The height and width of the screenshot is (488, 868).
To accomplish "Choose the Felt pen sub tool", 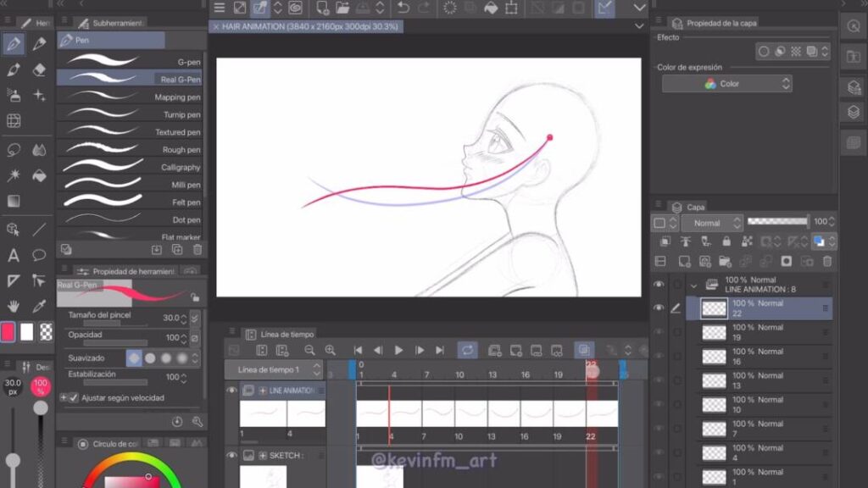I will coord(130,202).
